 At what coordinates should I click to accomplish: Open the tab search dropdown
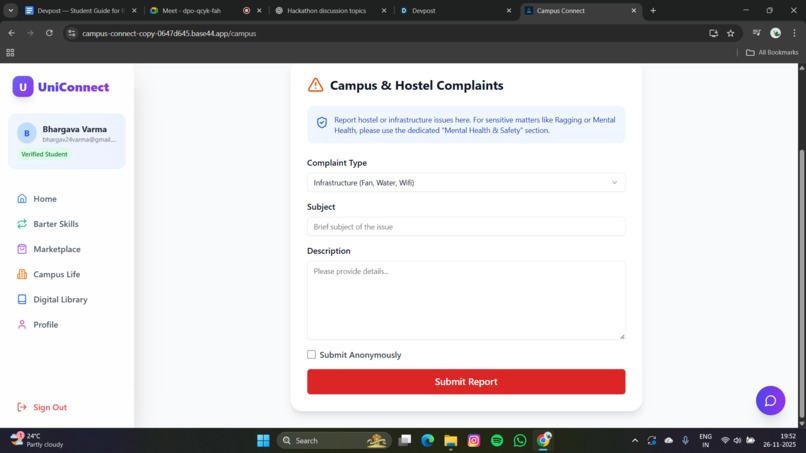pos(10,10)
